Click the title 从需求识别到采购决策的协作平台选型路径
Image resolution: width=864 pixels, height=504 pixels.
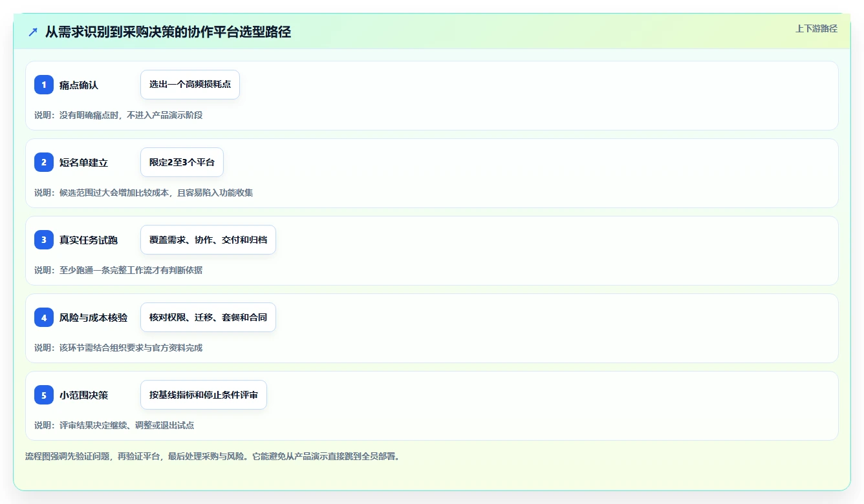pos(168,32)
